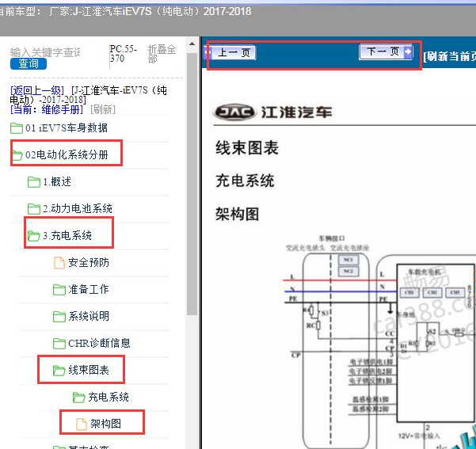Click document icon of 安全预防
Screen dimensions: 476x449
click(x=59, y=263)
